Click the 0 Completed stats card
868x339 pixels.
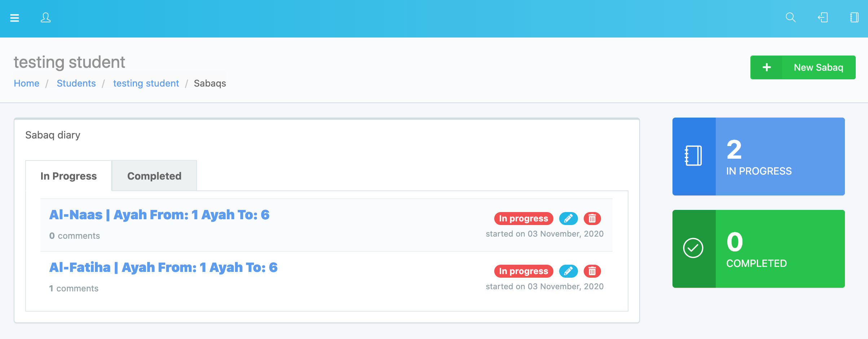(758, 249)
